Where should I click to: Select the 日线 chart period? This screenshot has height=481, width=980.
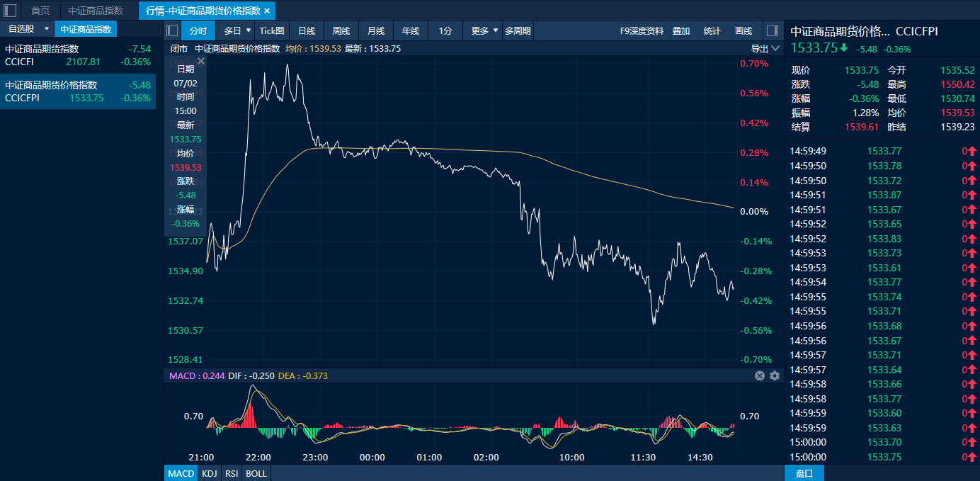pyautogui.click(x=307, y=30)
